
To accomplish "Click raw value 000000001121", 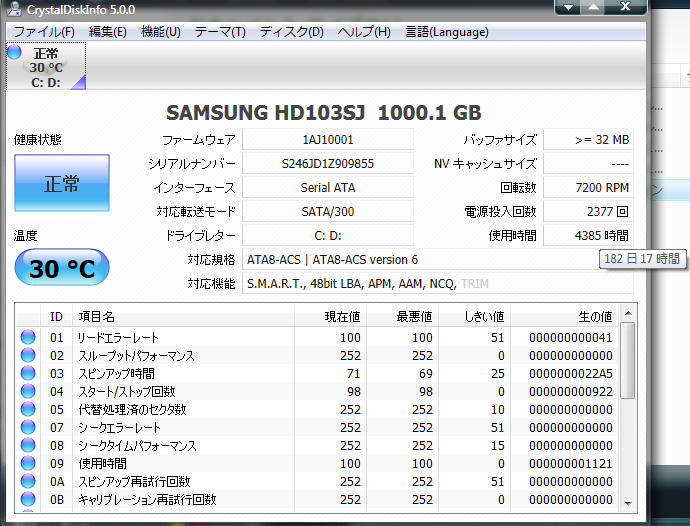I will click(x=570, y=464).
